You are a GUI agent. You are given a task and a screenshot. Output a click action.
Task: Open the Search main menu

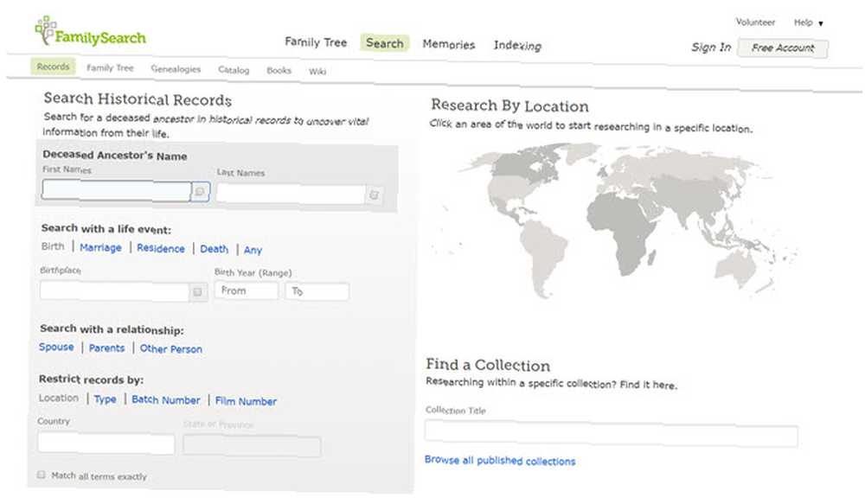click(385, 43)
